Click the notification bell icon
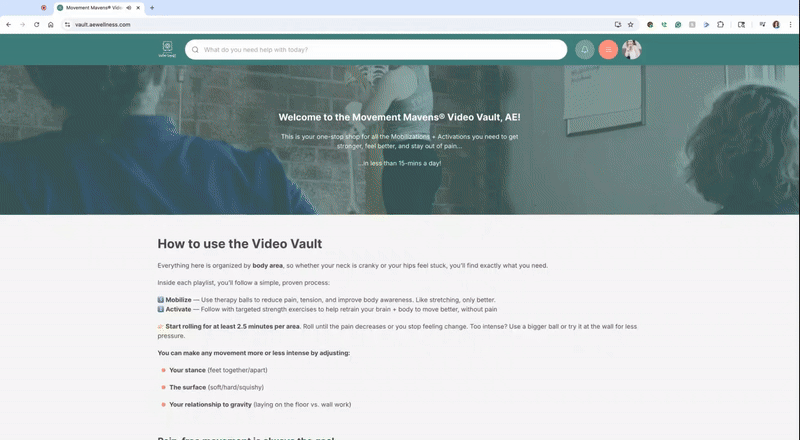Image resolution: width=800 pixels, height=440 pixels. [585, 50]
